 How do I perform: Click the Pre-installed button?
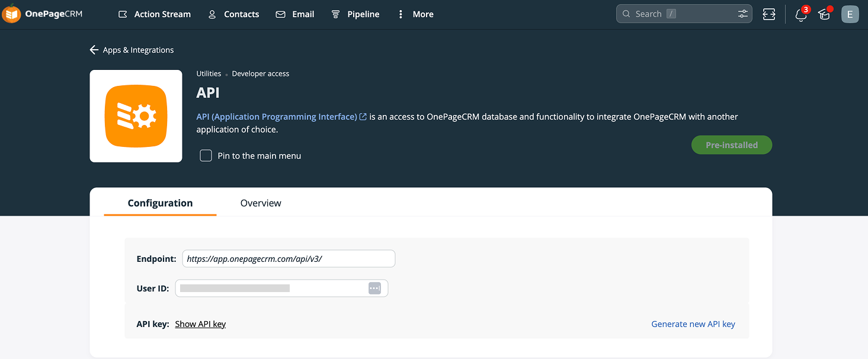(x=732, y=145)
